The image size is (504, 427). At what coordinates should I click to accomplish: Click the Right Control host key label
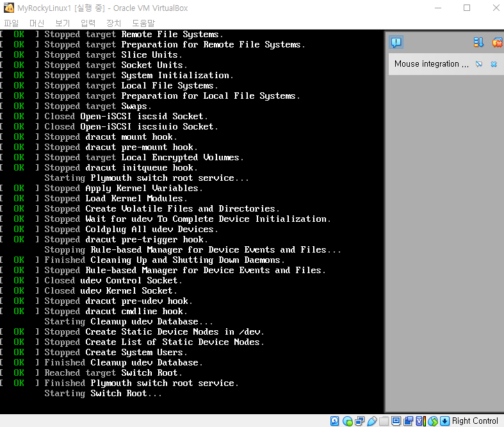(475, 421)
